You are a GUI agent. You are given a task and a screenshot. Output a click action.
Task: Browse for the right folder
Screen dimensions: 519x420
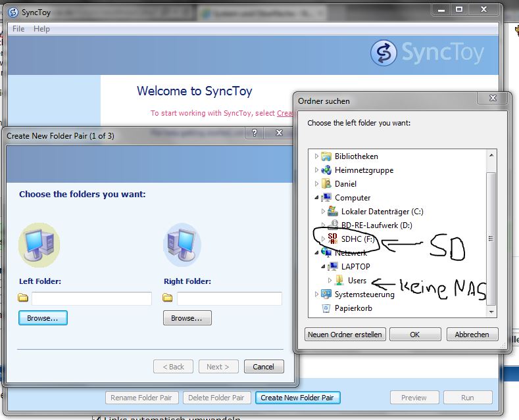(187, 318)
